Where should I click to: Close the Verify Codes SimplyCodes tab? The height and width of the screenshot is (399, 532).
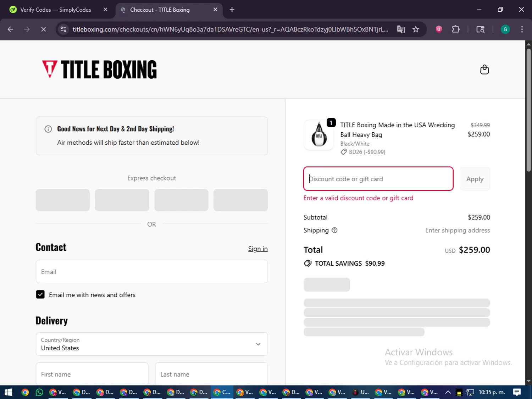105,10
